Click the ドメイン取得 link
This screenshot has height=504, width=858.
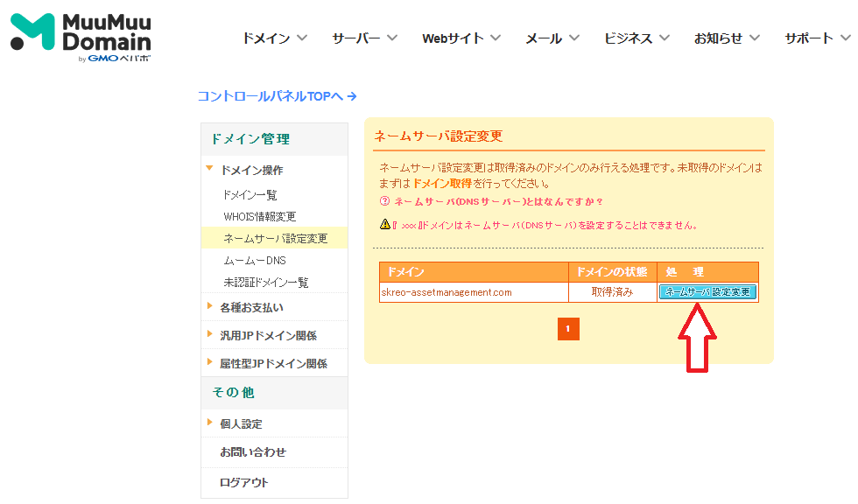tap(441, 184)
